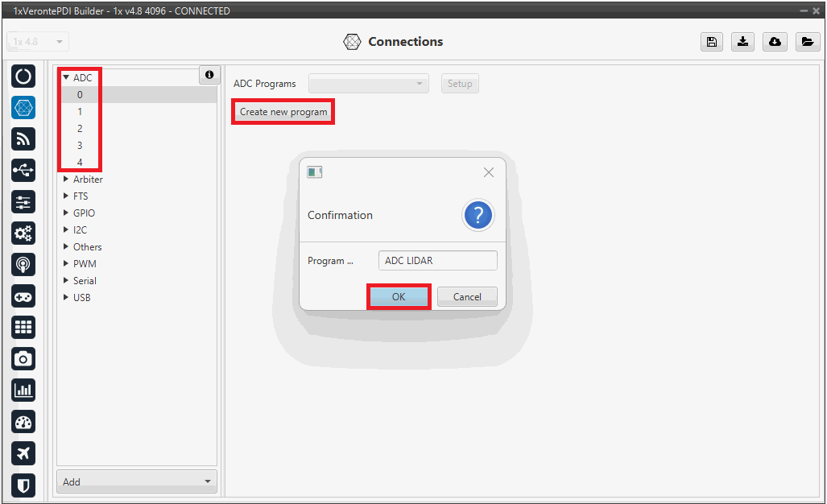Select the gamepad icon in sidebar
Image resolution: width=827 pixels, height=504 pixels.
pos(23,296)
